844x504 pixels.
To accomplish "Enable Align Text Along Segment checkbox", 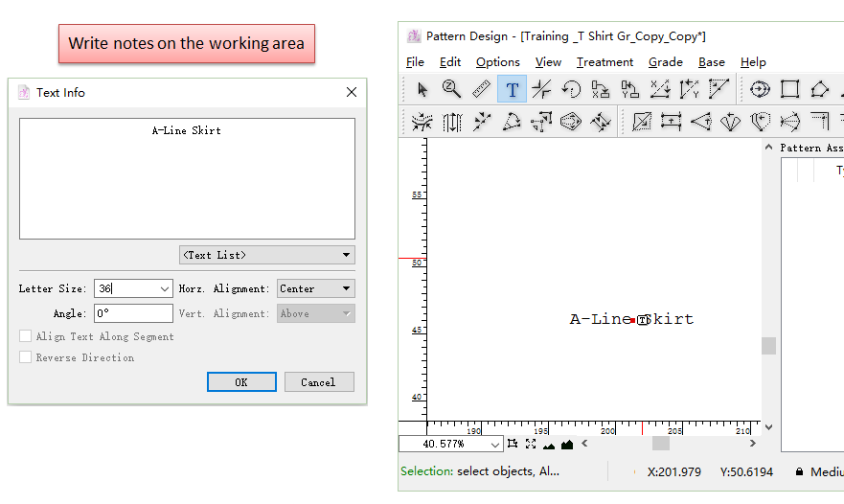I will [x=26, y=336].
